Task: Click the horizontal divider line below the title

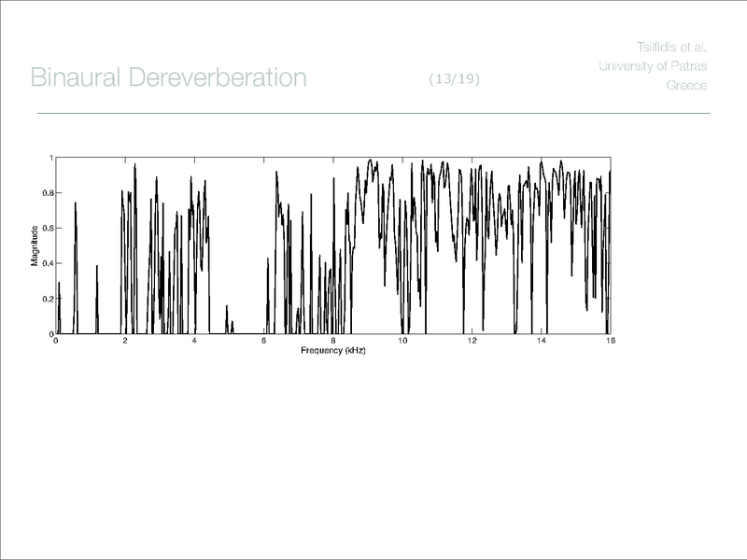Action: 373,113
